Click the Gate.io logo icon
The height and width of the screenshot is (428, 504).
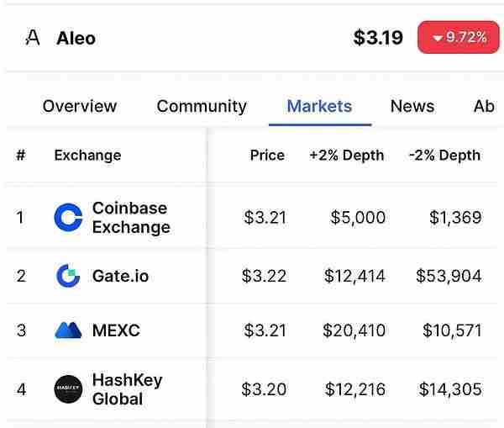[68, 276]
